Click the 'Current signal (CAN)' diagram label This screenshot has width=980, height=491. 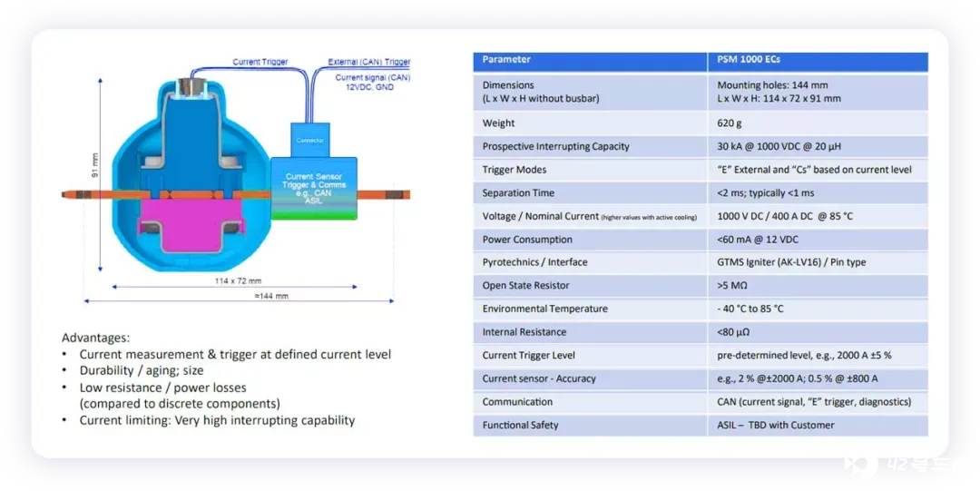pyautogui.click(x=373, y=77)
